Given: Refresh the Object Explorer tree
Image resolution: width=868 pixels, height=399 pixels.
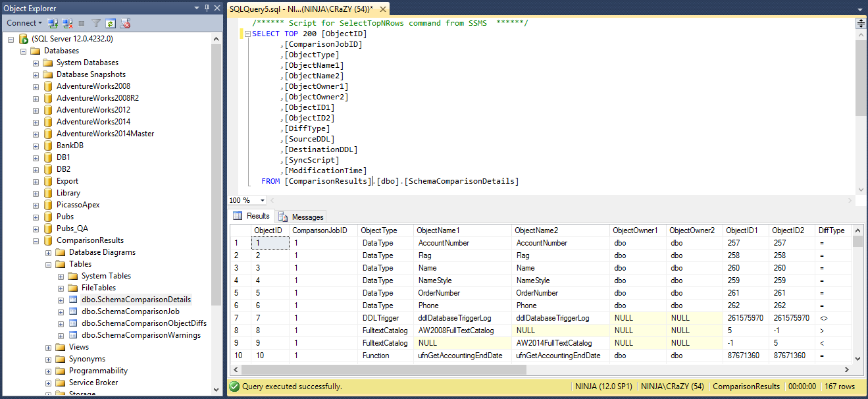Looking at the screenshot, I should click(110, 22).
